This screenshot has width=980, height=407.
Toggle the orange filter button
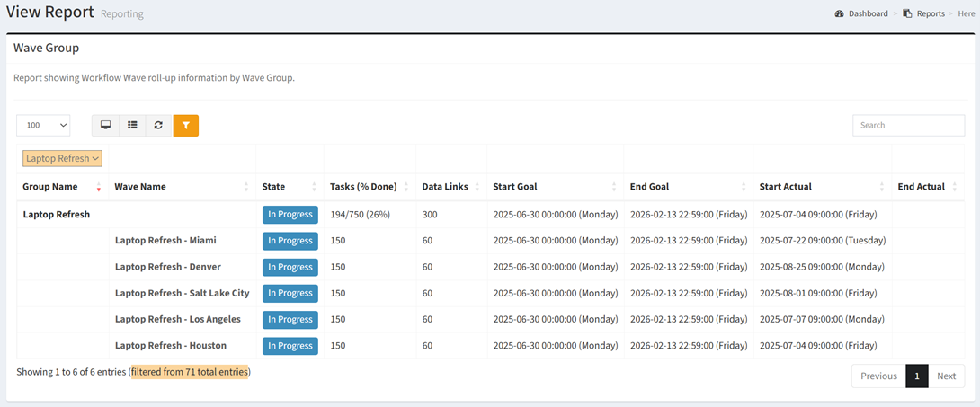coord(185,126)
